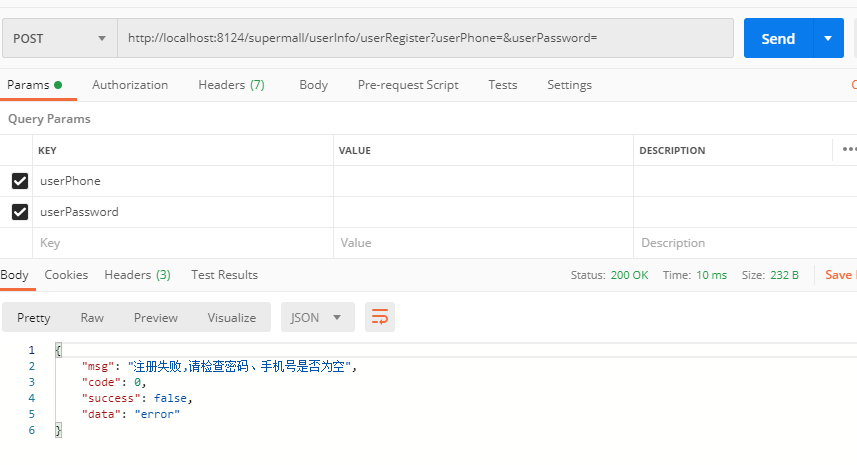Click the empty Value placeholder field

[x=483, y=243]
